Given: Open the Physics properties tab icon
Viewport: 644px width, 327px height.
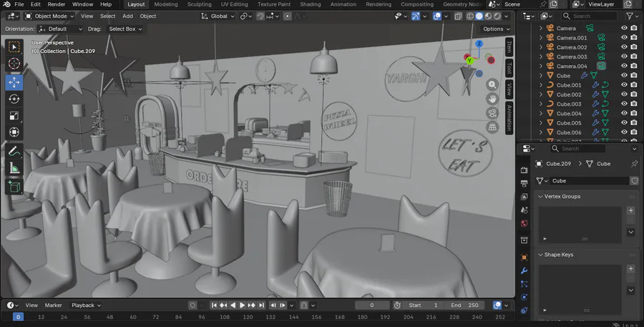Looking at the screenshot, I should click(524, 298).
